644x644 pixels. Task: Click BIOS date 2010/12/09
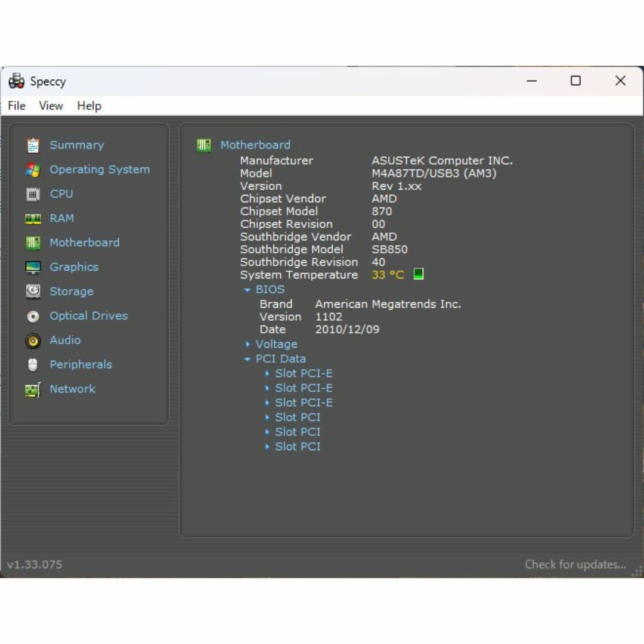pos(347,329)
